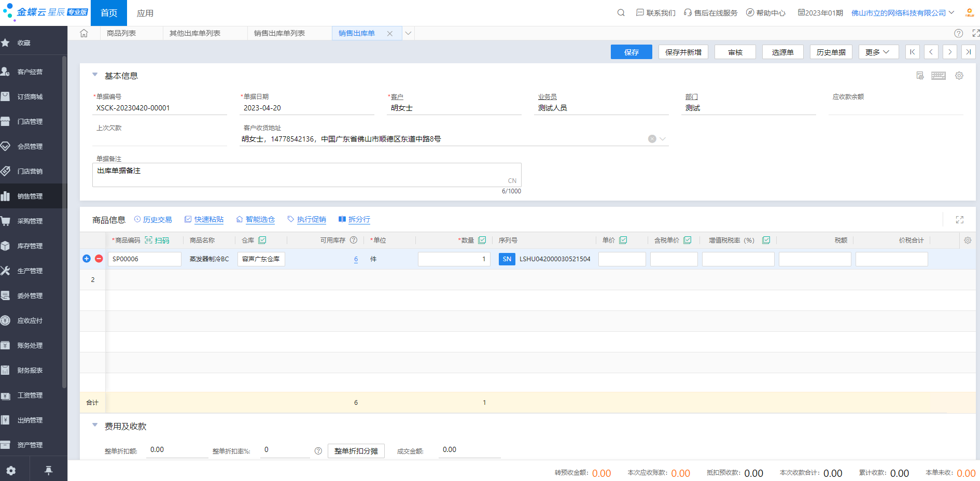Expand 商品信息 table to fullscreen
The height and width of the screenshot is (481, 980).
coord(960,220)
